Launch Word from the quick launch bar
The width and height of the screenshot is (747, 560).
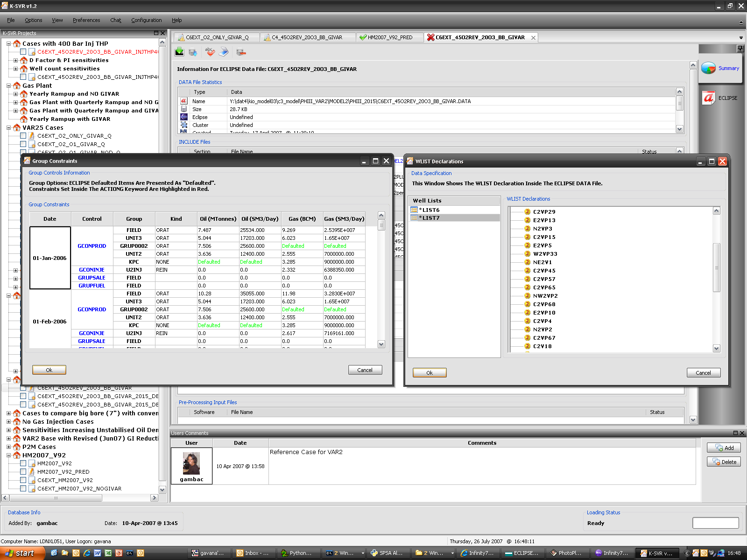click(98, 553)
